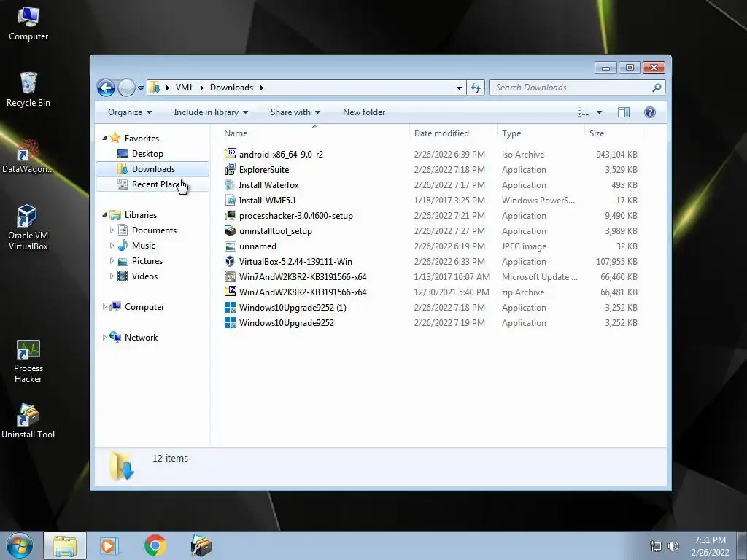747x560 pixels.
Task: Expand the arrow after Downloads breadcrumb
Action: (x=262, y=87)
